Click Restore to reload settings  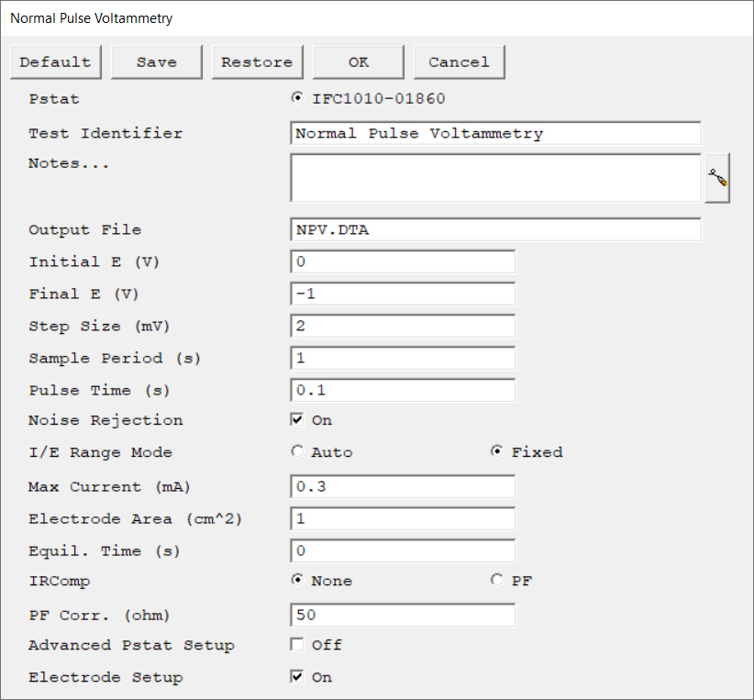(x=257, y=62)
